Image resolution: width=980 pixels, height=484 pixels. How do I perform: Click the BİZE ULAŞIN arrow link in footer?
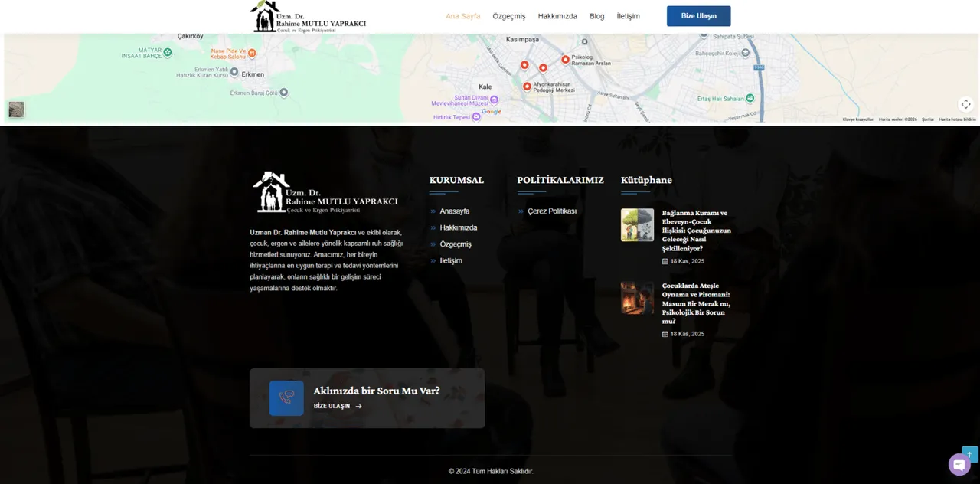(338, 406)
